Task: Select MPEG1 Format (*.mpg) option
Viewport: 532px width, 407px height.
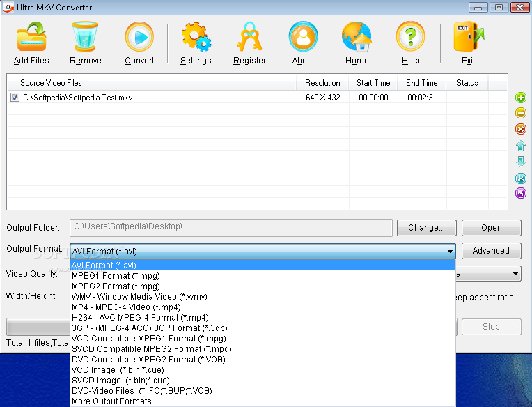Action: (263, 276)
